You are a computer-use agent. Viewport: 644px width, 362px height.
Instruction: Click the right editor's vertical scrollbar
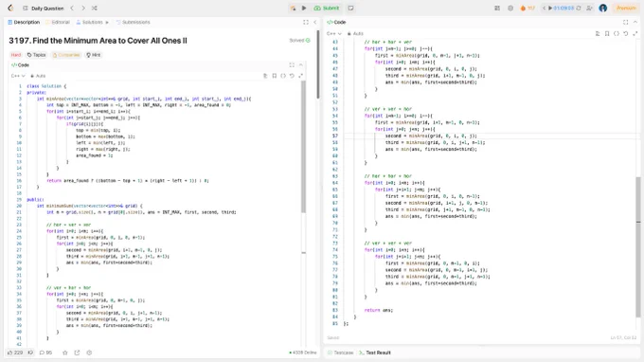click(x=638, y=246)
